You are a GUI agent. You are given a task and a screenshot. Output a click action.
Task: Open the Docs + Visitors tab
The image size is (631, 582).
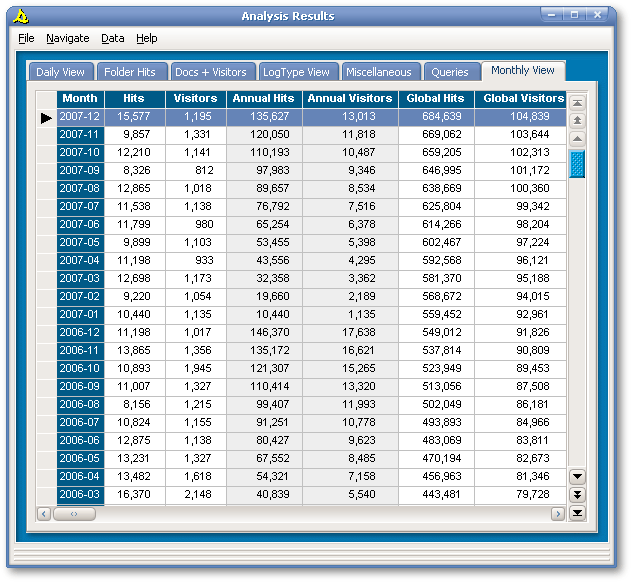(x=210, y=72)
